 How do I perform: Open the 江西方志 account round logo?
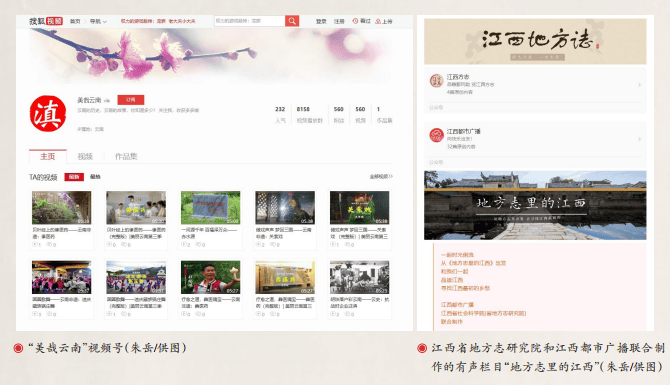pyautogui.click(x=436, y=80)
